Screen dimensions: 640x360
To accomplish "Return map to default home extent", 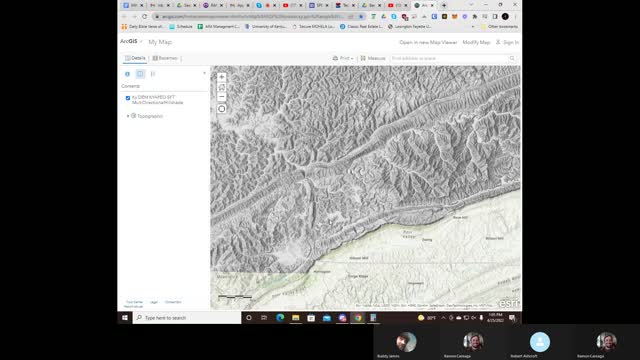I will (222, 87).
